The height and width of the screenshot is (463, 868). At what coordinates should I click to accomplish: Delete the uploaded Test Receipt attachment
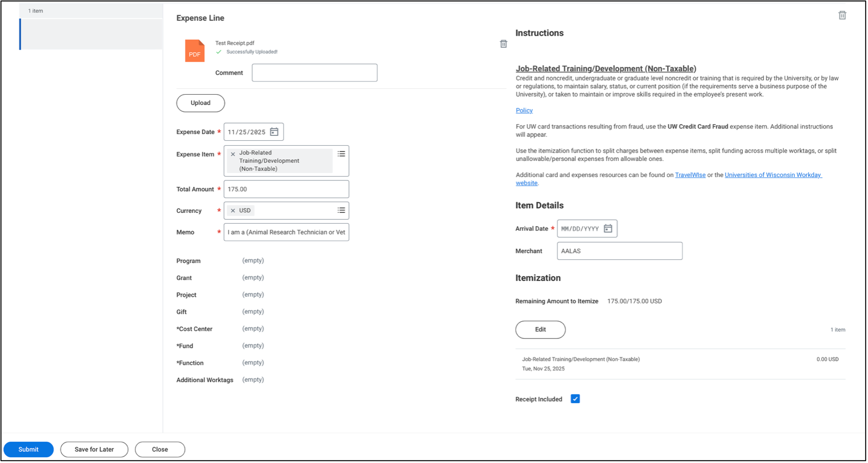pyautogui.click(x=503, y=44)
